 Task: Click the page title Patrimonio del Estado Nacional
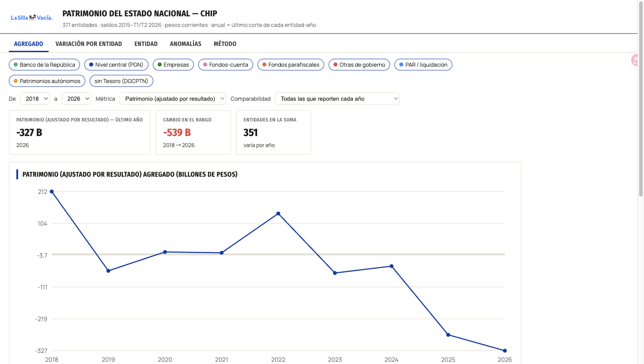[x=140, y=14]
